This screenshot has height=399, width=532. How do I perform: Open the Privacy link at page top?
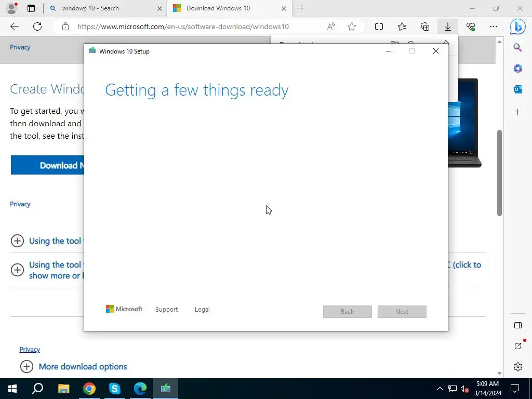[20, 47]
